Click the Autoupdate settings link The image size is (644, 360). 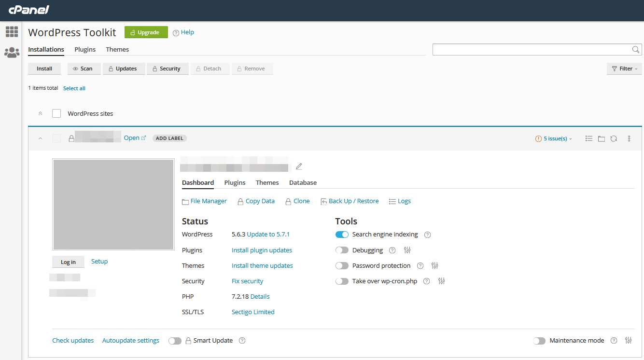click(131, 341)
